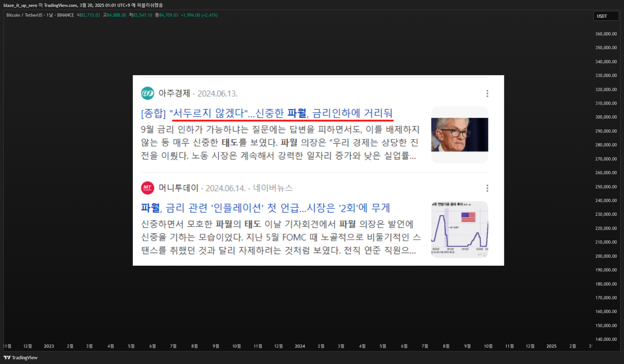
Task: Click the 2023 label on the time axis
Action: [x=49, y=346]
